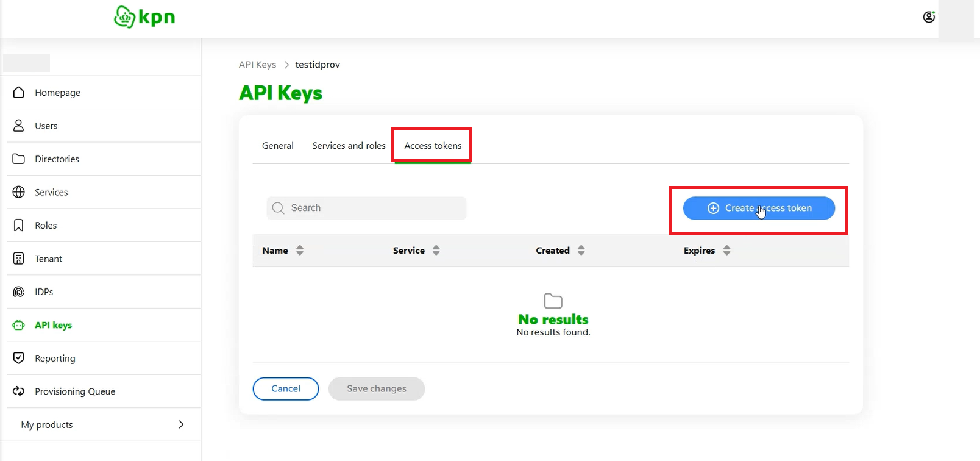Click the Roles bookmark icon

[x=19, y=225]
